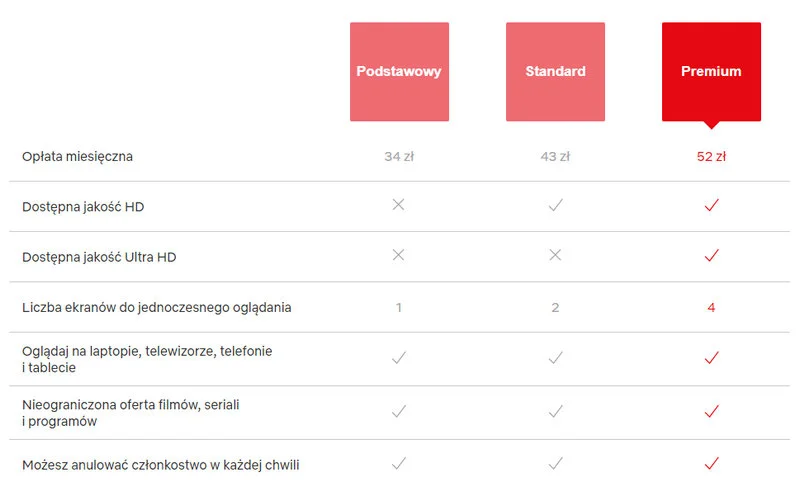The image size is (800, 487).
Task: Click the Ultra HD X mark under Standard
Action: pyautogui.click(x=555, y=255)
